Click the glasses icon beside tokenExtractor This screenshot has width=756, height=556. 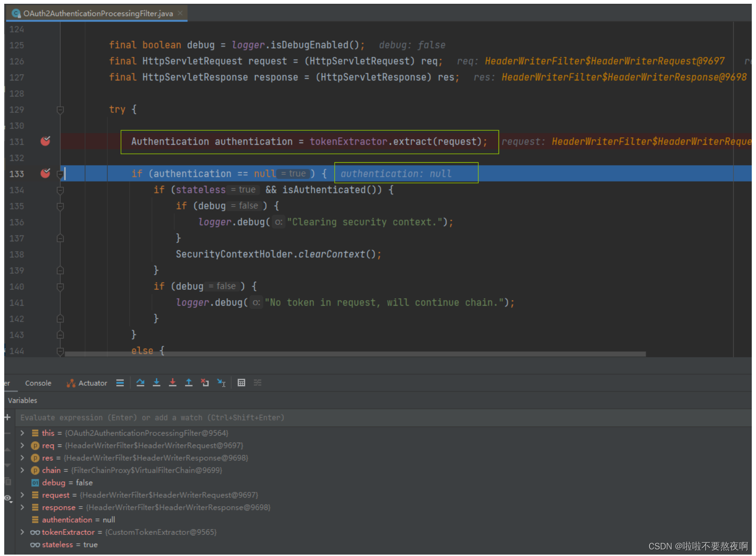tap(35, 532)
